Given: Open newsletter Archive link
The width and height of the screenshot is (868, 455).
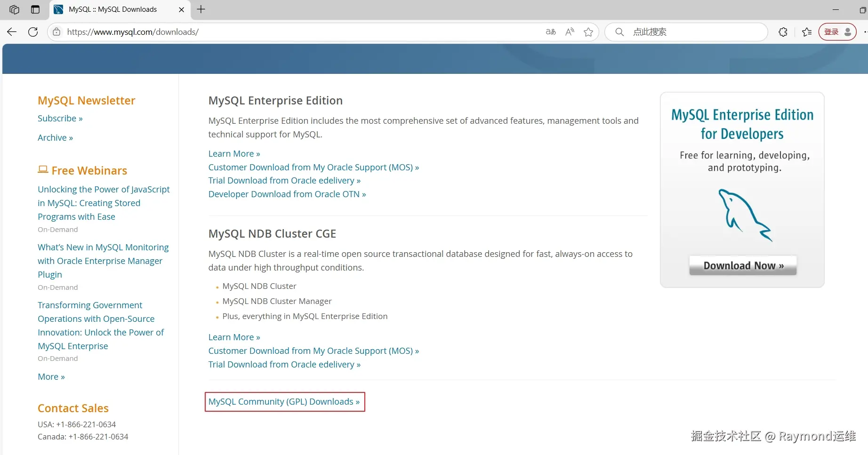Looking at the screenshot, I should click(56, 138).
